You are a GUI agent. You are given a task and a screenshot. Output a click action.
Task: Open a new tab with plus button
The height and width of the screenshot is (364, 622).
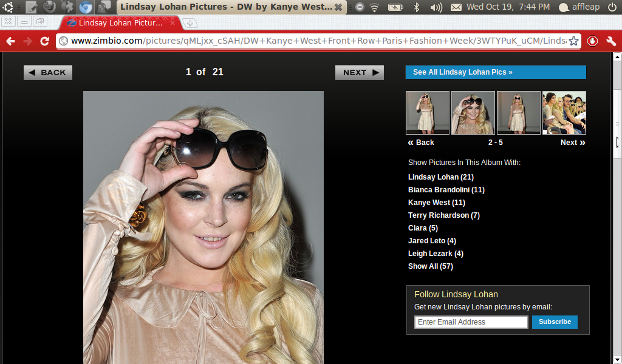pyautogui.click(x=190, y=23)
